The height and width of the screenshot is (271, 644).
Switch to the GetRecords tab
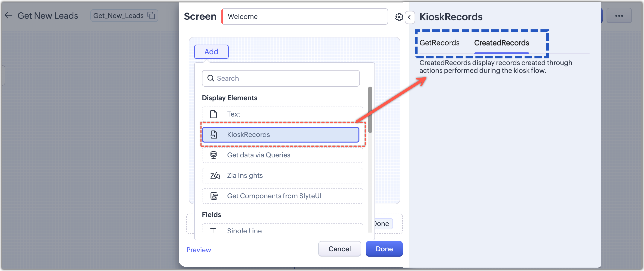(439, 43)
